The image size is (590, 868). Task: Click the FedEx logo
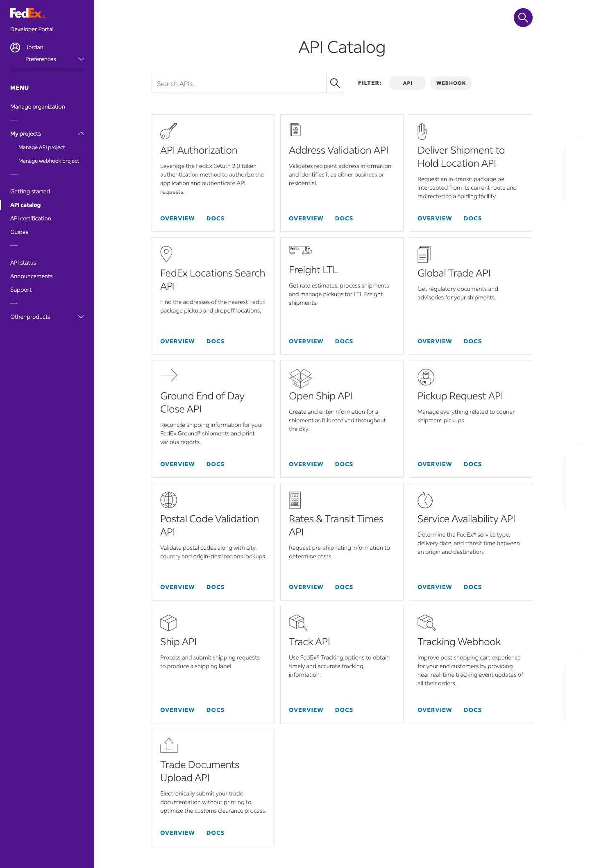[27, 14]
